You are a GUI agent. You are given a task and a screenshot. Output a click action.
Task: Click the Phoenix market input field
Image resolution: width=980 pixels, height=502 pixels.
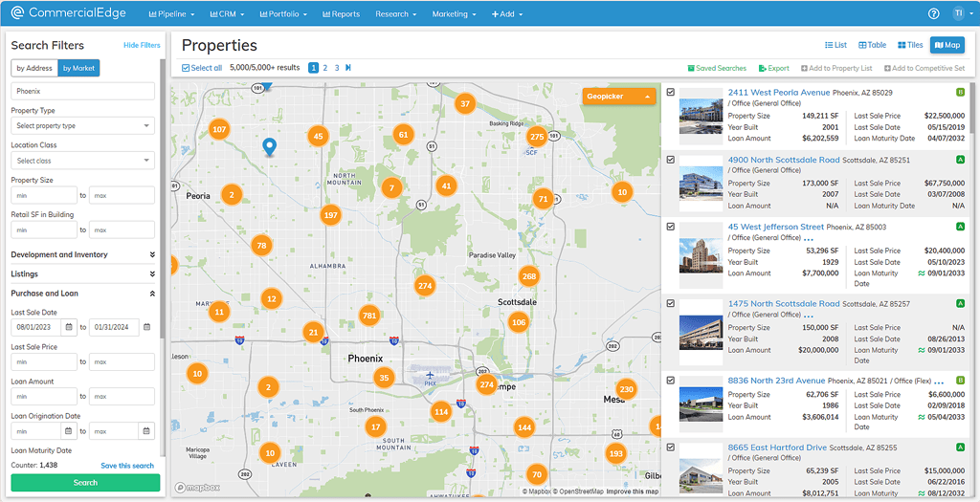pyautogui.click(x=82, y=91)
